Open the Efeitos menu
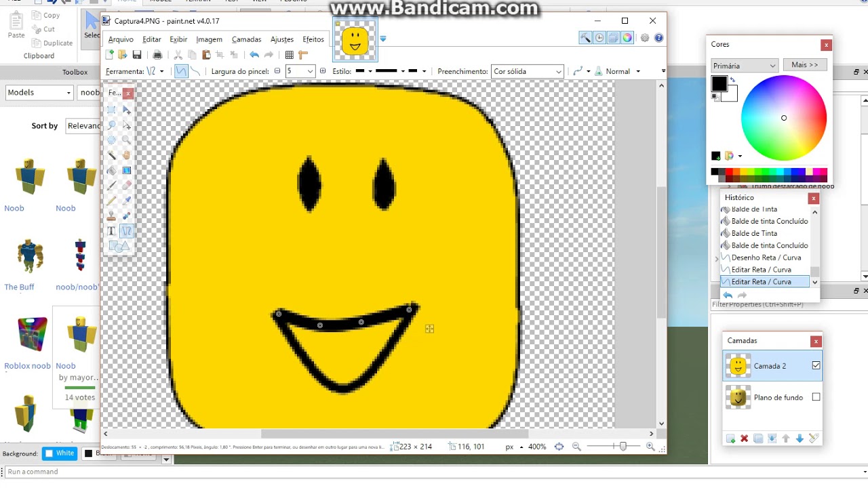Image resolution: width=868 pixels, height=488 pixels. pyautogui.click(x=313, y=39)
